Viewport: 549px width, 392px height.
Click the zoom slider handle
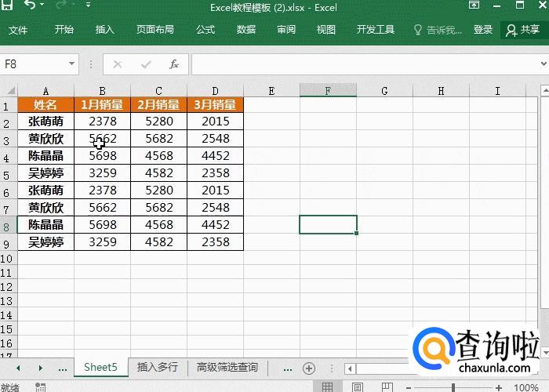453,387
